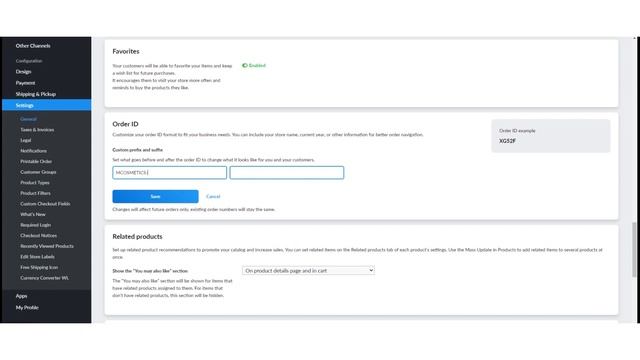Click the page vertical scrollbar
This screenshot has width=640, height=360.
[634, 249]
